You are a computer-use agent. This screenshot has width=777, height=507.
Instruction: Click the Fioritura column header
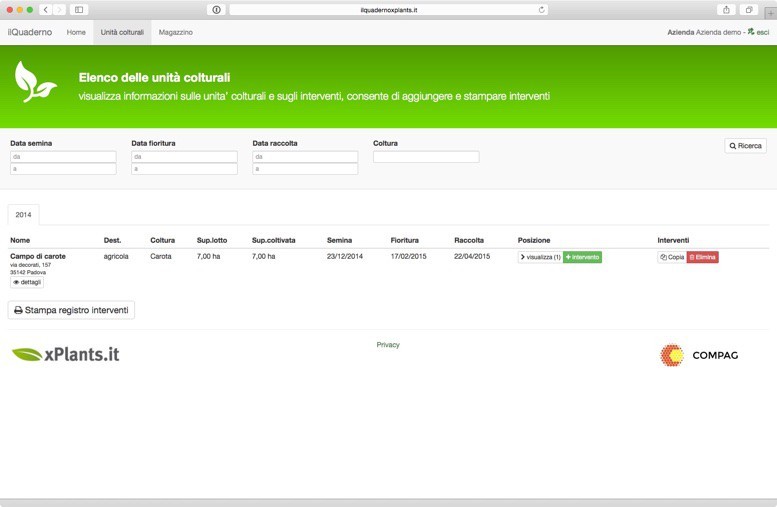pyautogui.click(x=404, y=240)
